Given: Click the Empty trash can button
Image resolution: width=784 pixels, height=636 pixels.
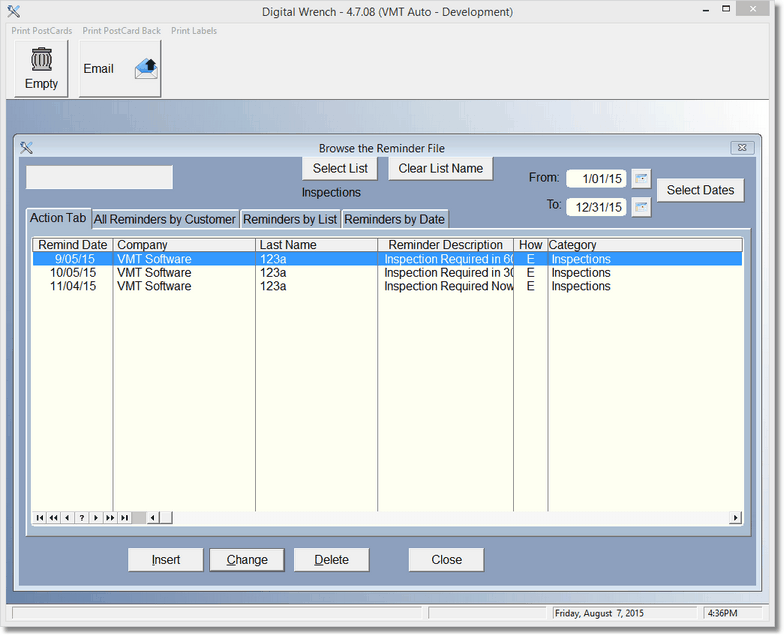Looking at the screenshot, I should coord(41,68).
